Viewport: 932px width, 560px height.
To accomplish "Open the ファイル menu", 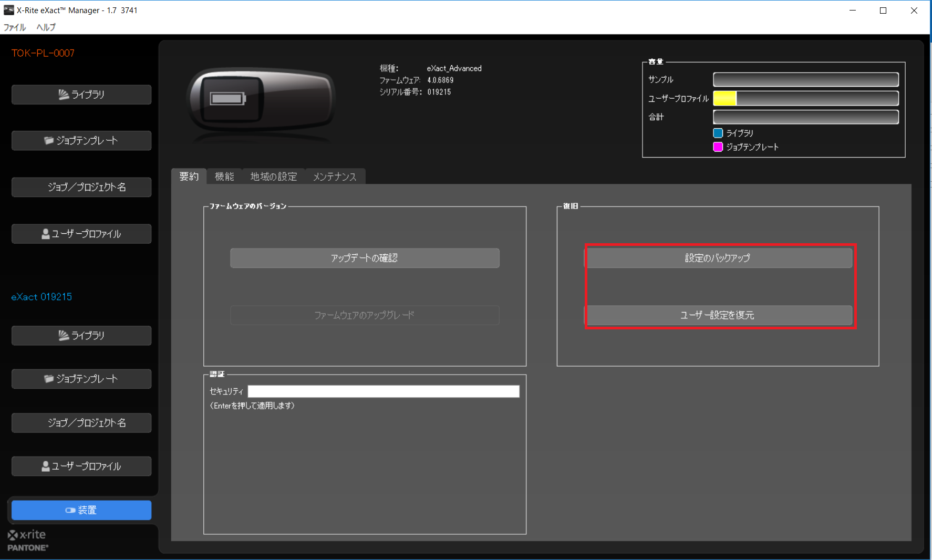I will pyautogui.click(x=15, y=27).
